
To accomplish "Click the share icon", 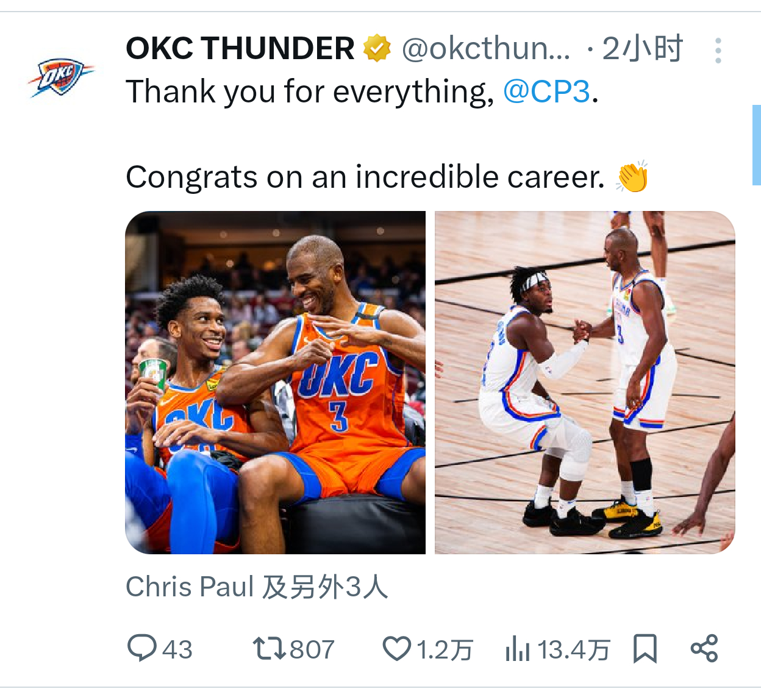I will (704, 648).
